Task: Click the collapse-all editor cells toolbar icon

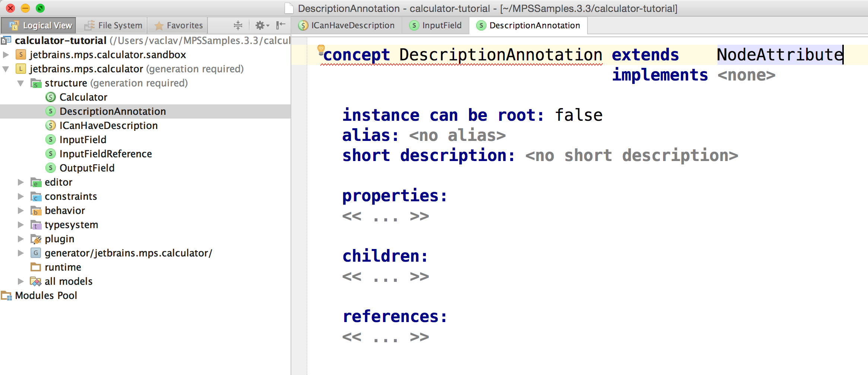Action: [x=237, y=25]
